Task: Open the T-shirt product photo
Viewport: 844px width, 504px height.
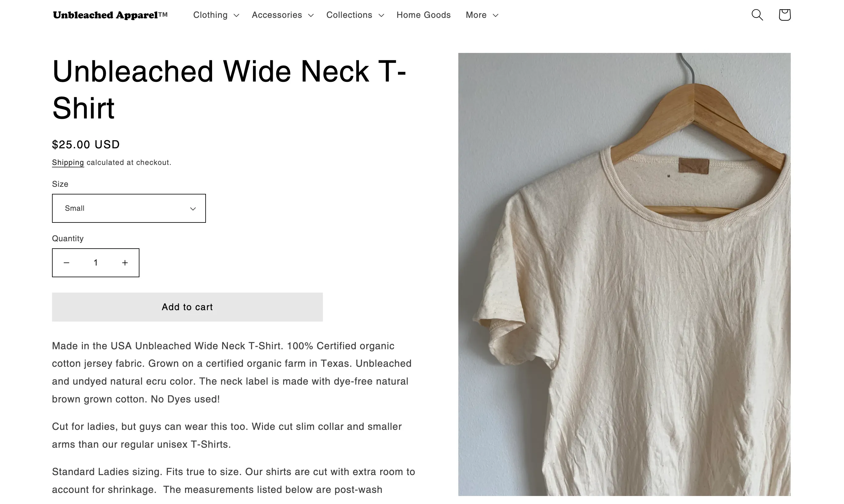Action: coord(624,274)
